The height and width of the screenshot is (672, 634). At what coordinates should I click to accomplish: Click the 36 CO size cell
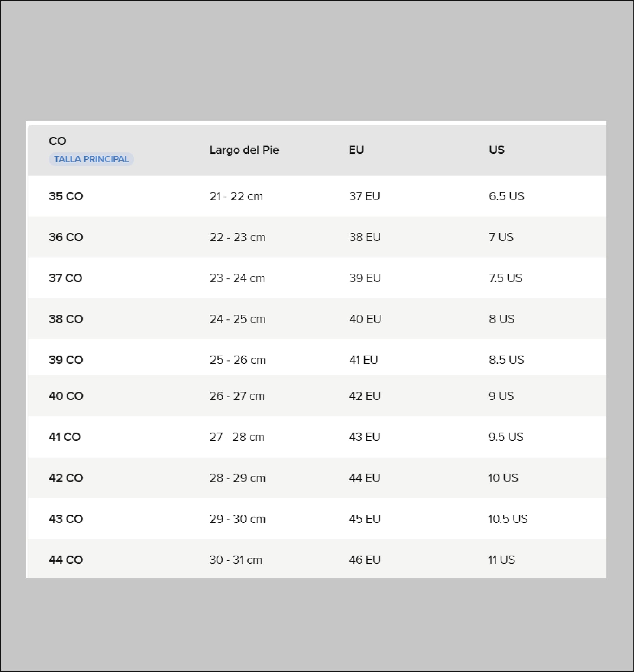[66, 237]
